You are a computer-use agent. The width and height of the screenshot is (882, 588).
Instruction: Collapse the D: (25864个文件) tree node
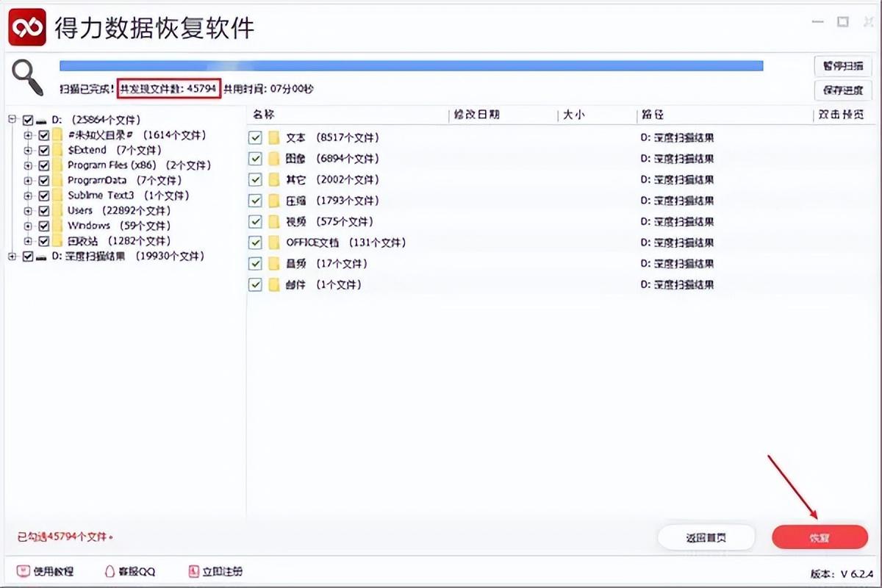tap(12, 120)
